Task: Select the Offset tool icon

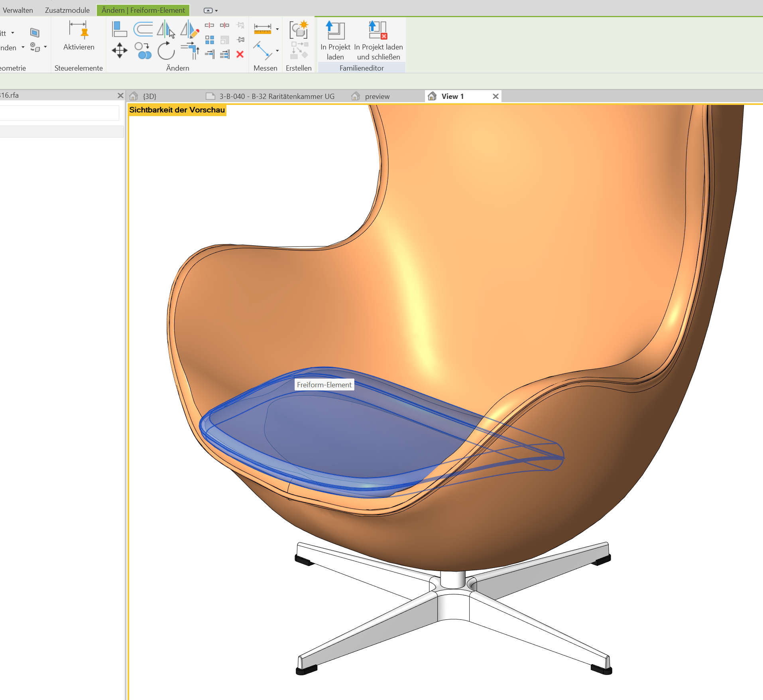Action: pyautogui.click(x=143, y=29)
